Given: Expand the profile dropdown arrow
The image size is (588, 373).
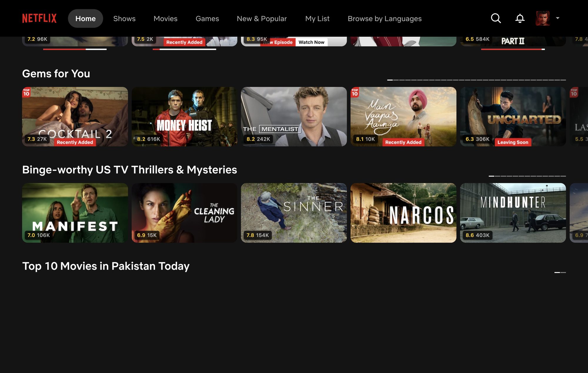Looking at the screenshot, I should [x=557, y=18].
